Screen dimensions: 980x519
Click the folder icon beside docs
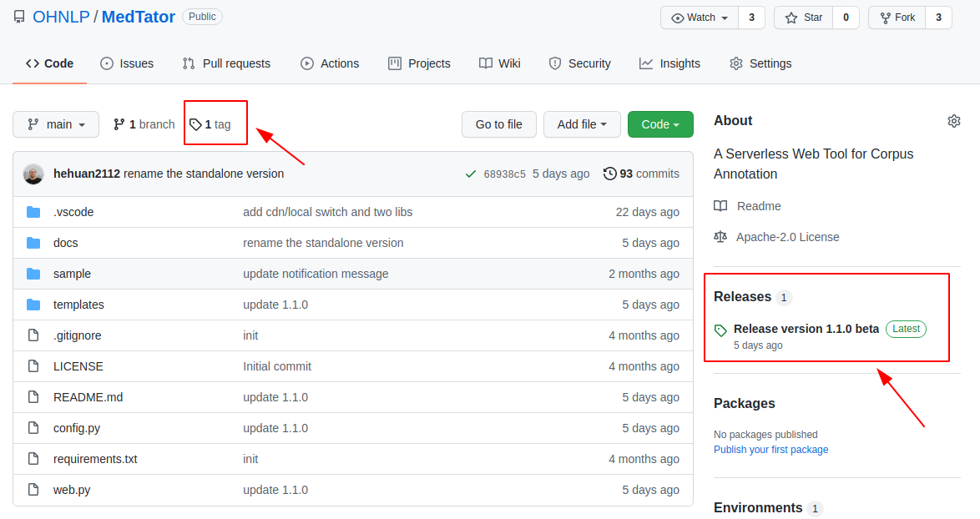33,243
